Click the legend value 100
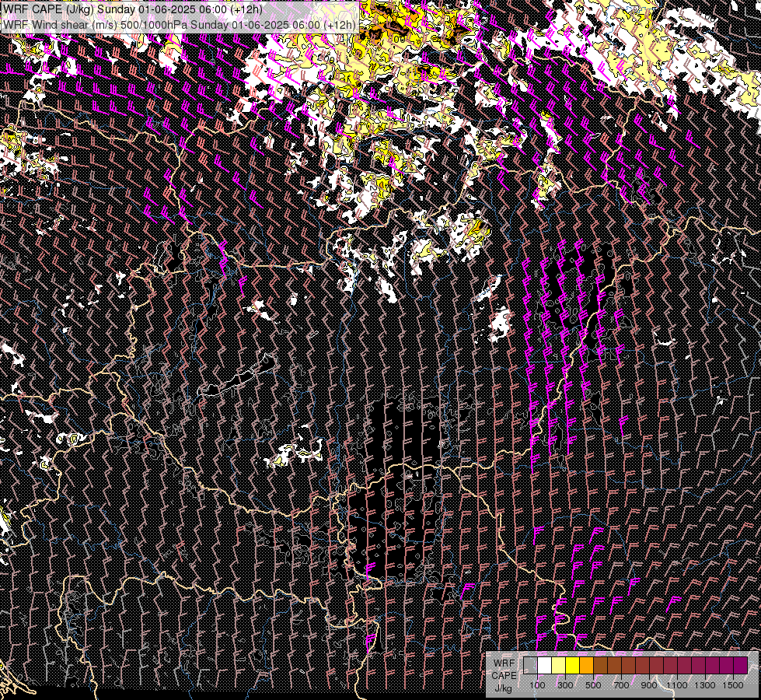This screenshot has width=761, height=700. click(x=537, y=685)
